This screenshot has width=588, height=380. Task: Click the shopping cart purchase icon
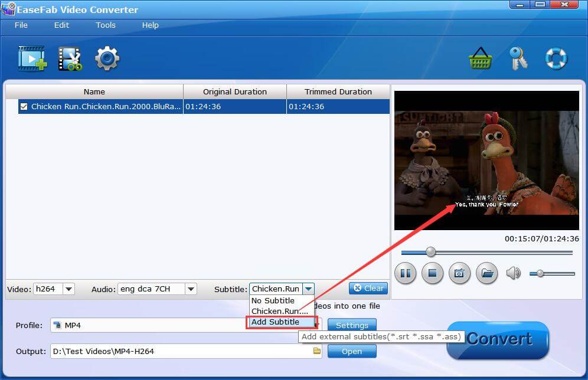pyautogui.click(x=481, y=58)
